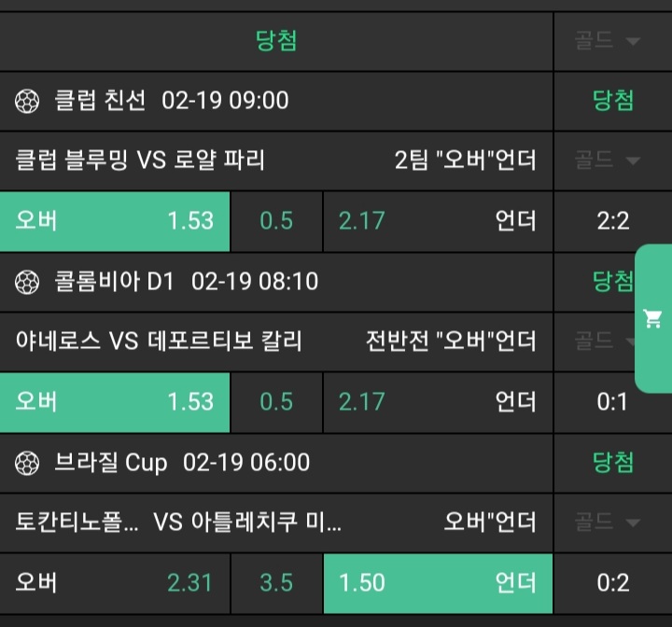Select 오버 2.31 for 토칸티노폴 match
Viewport: 672px width, 627px height.
tap(115, 582)
